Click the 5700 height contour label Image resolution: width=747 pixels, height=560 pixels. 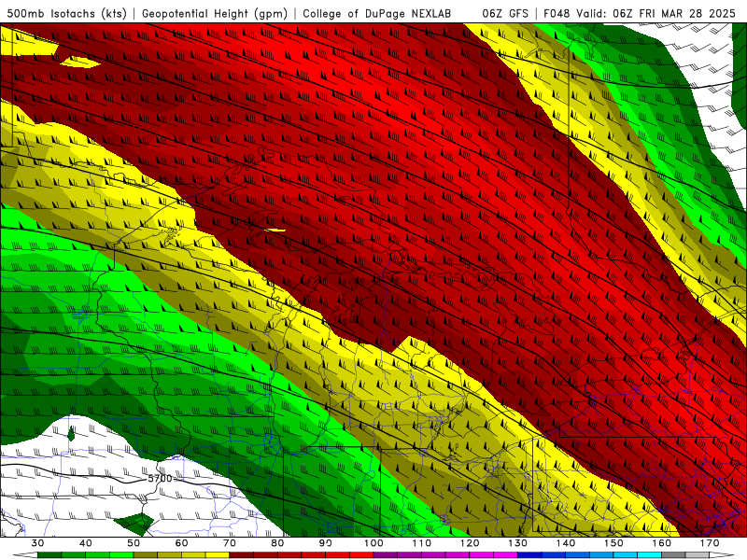pos(160,478)
